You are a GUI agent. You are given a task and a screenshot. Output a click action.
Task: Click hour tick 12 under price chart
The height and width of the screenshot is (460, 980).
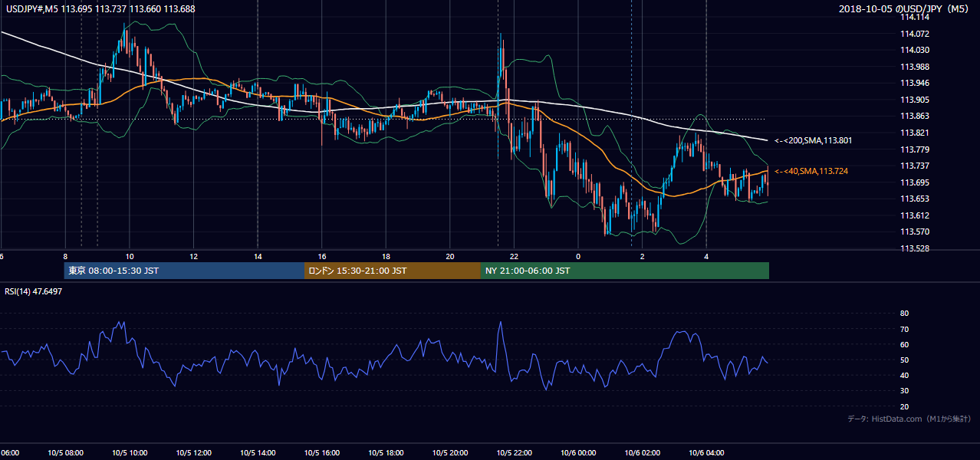193,257
